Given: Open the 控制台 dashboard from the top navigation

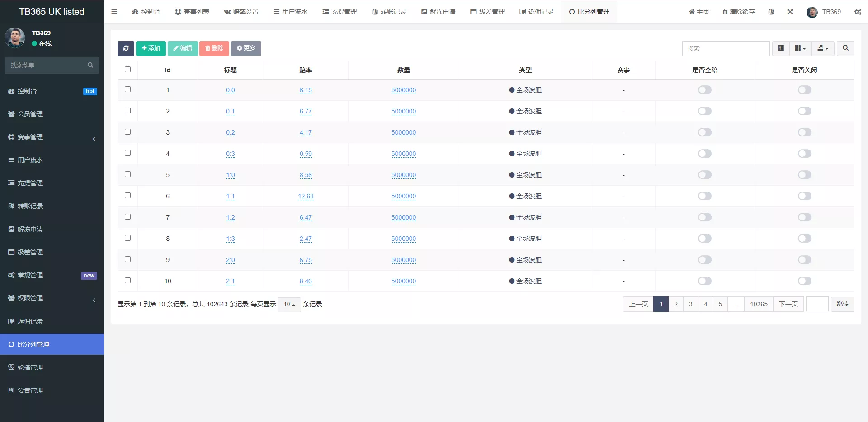Looking at the screenshot, I should pyautogui.click(x=146, y=12).
